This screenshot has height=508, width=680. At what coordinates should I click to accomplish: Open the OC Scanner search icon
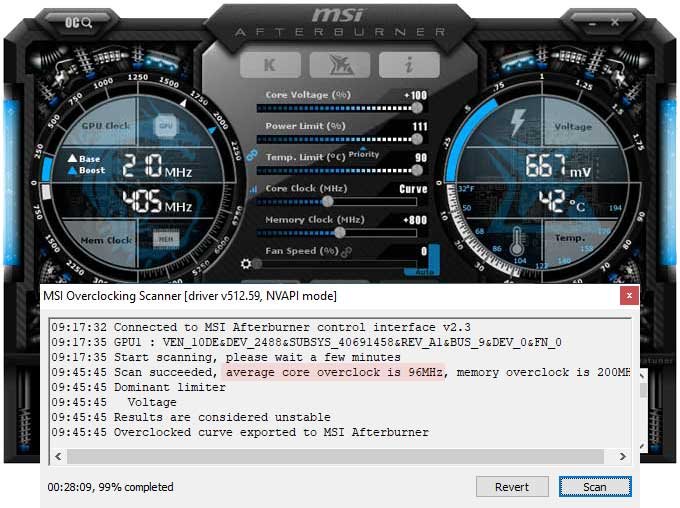pos(78,23)
